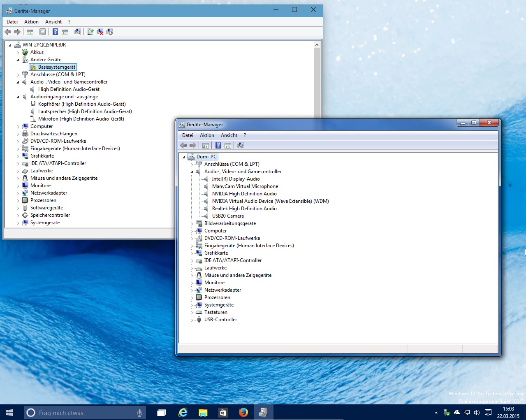Expand Druckwarteschlangen node
Screen dimensions: 526x420
coord(18,134)
